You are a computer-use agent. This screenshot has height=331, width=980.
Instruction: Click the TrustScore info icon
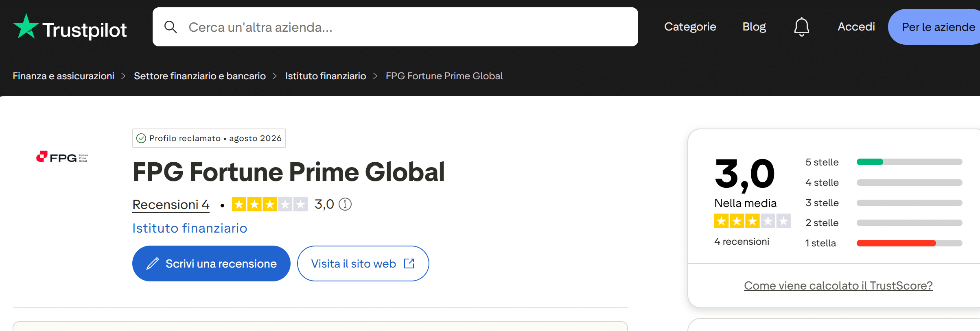345,204
